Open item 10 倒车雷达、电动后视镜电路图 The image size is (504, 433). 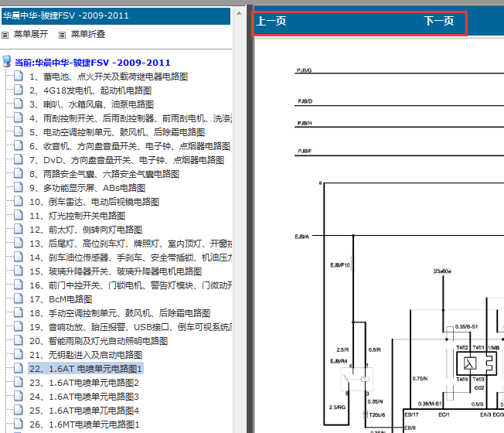94,202
